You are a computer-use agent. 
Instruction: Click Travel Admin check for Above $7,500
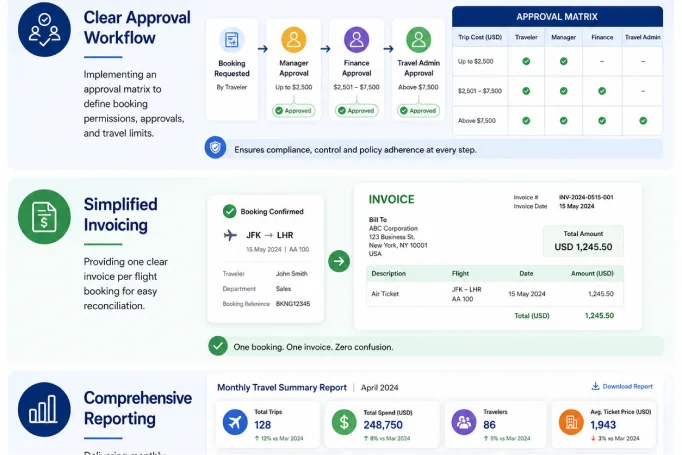643,120
